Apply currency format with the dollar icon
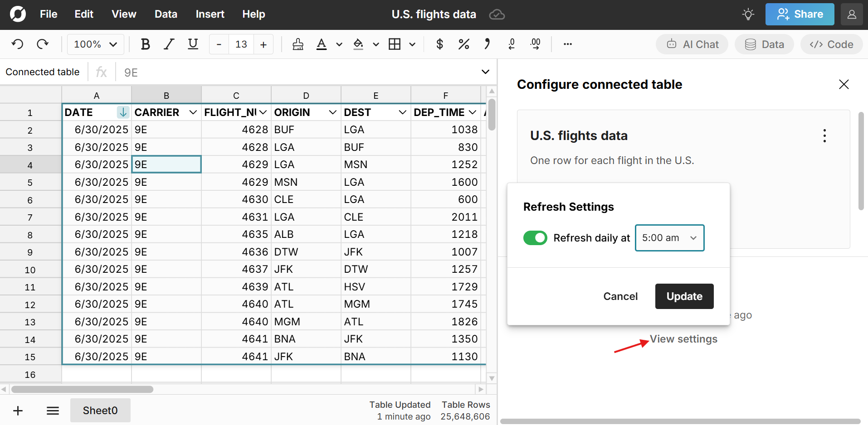Image resolution: width=868 pixels, height=425 pixels. tap(439, 44)
